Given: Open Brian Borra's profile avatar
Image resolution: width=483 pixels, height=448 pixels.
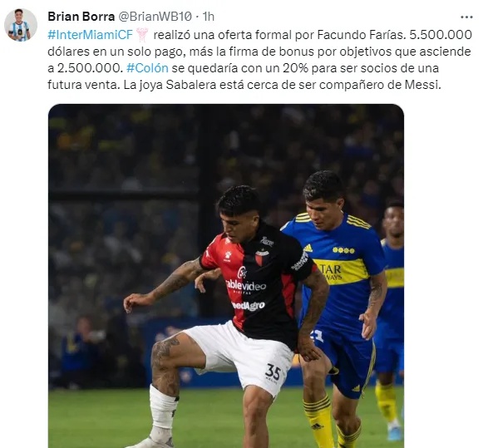Looking at the screenshot, I should [x=21, y=25].
